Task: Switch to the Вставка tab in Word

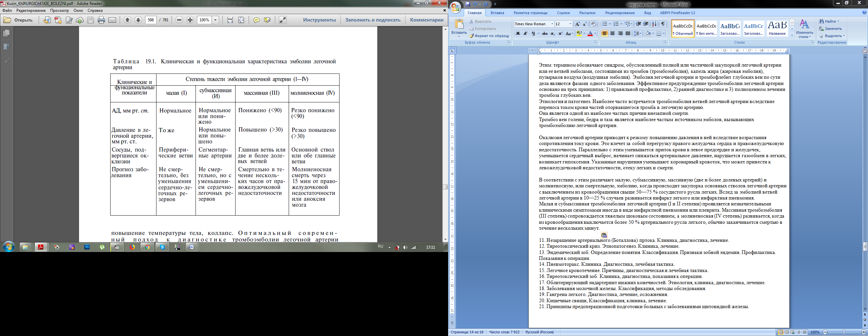Action: pos(497,13)
